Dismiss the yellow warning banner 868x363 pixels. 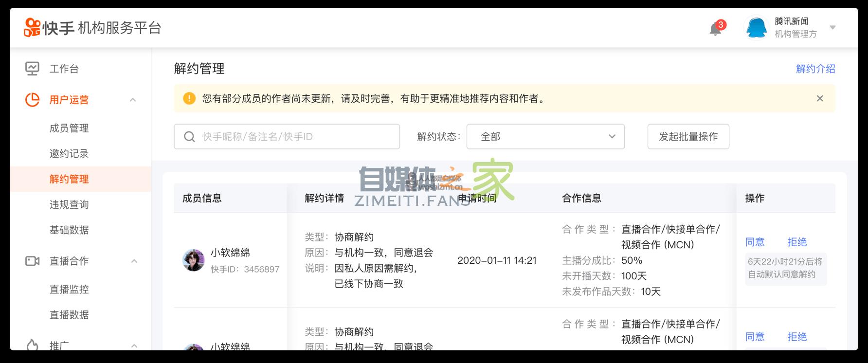coord(820,98)
